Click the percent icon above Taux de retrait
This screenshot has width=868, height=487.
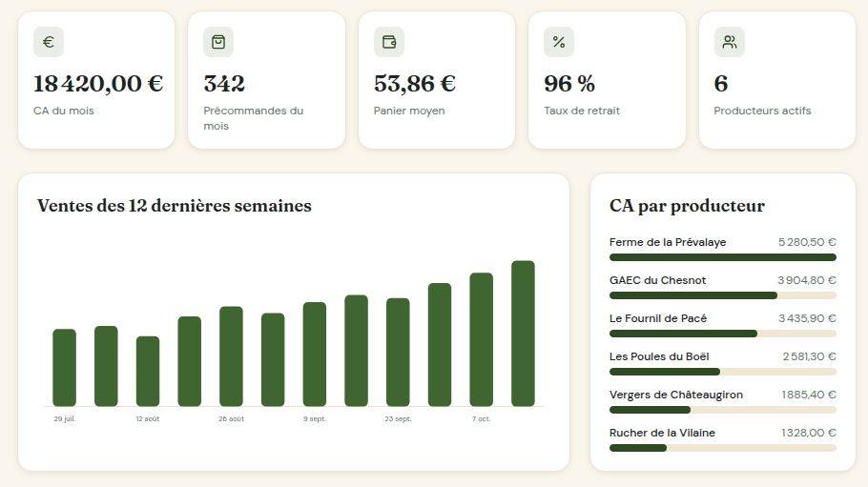click(559, 42)
